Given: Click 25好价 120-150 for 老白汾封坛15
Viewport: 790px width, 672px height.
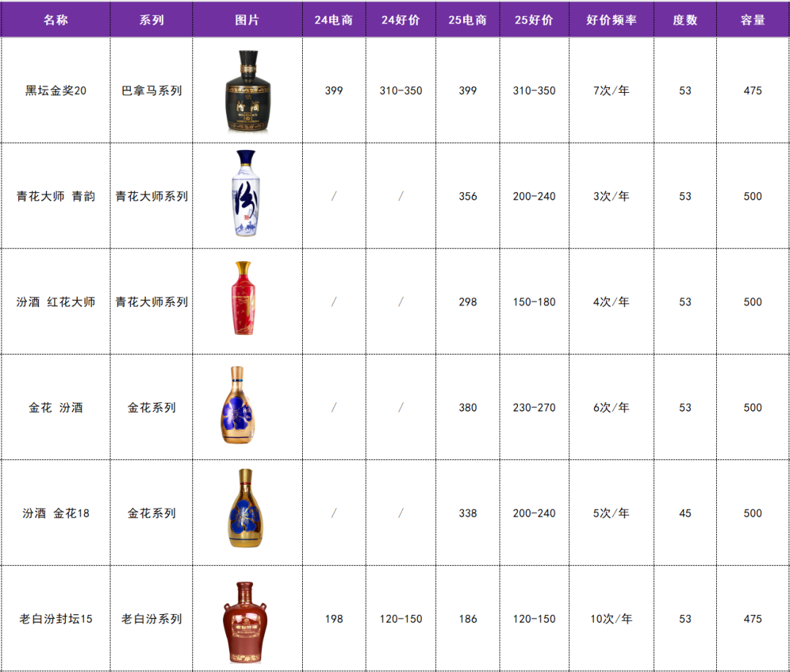Looking at the screenshot, I should click(534, 619).
